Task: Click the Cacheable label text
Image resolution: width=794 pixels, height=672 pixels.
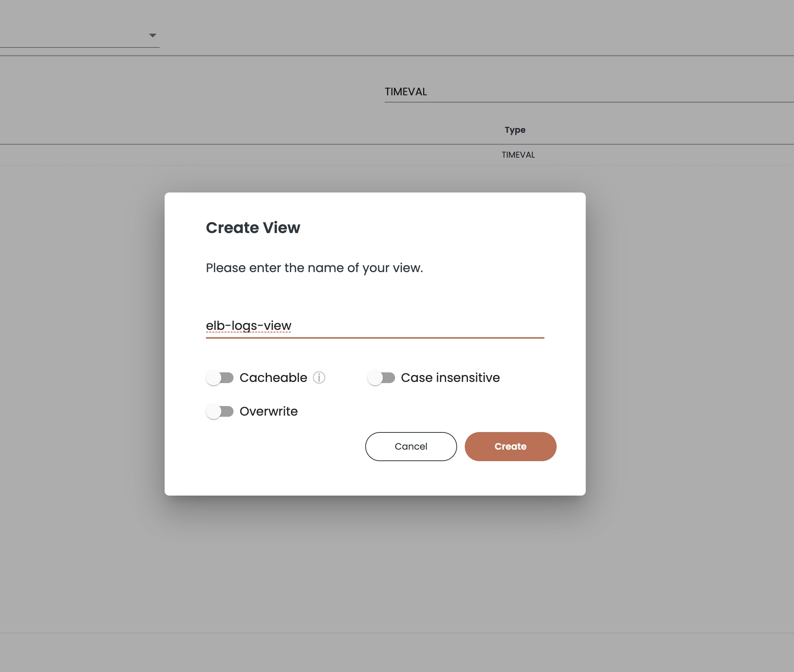Action: pos(273,378)
